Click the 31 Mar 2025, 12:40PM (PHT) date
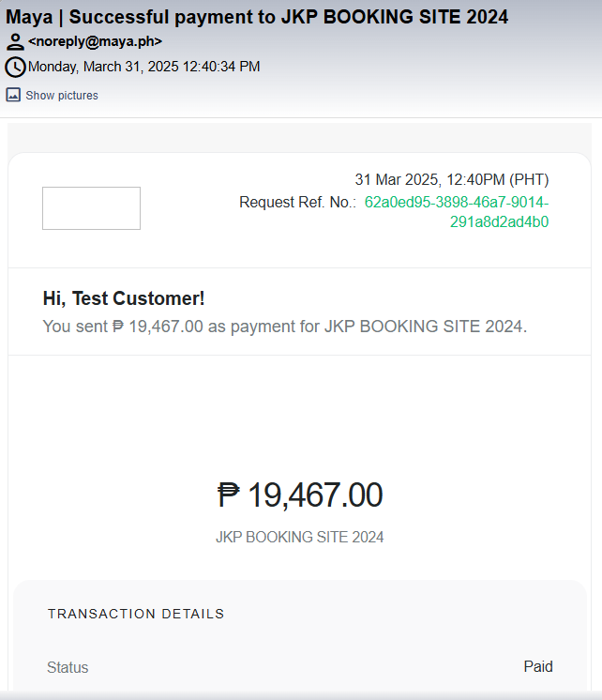 (x=451, y=179)
